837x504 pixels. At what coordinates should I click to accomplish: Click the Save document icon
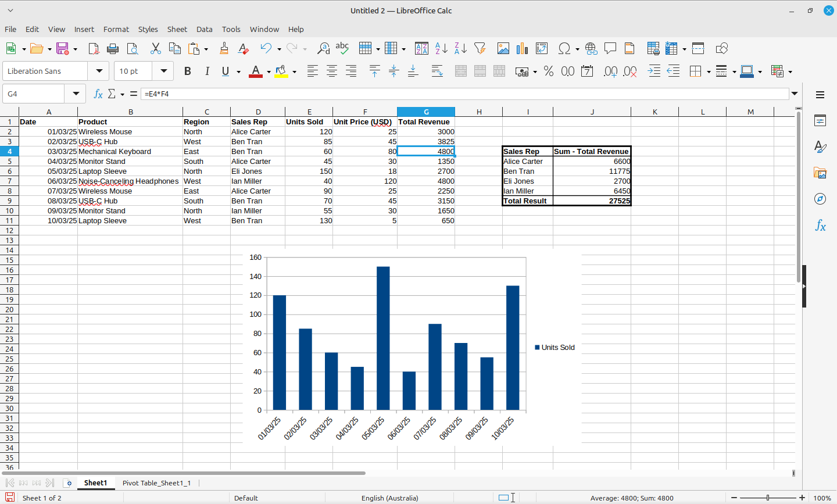(62, 48)
